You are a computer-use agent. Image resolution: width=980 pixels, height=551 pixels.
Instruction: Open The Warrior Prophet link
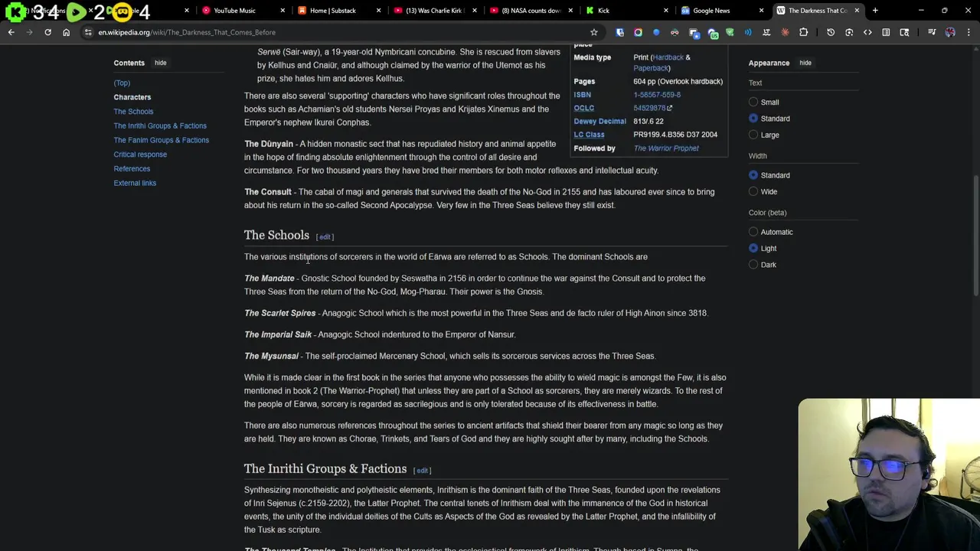click(666, 148)
